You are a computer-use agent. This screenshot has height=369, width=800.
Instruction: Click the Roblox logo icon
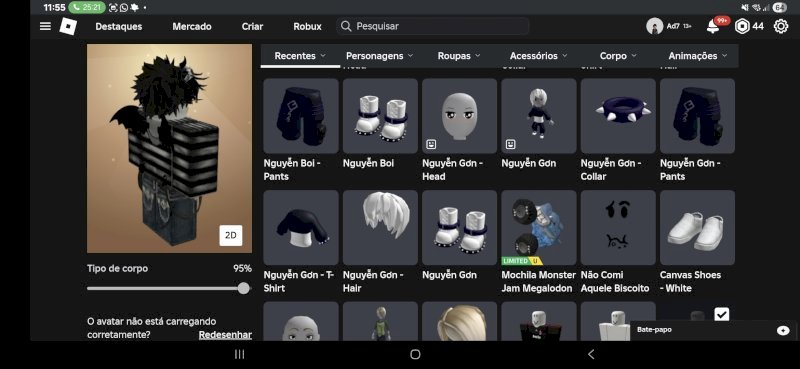(68, 26)
